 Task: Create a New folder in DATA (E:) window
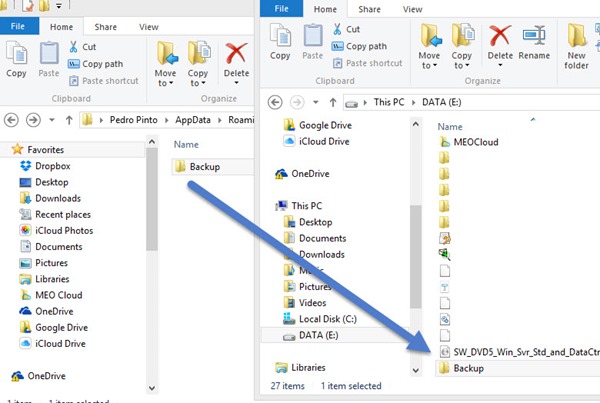[x=576, y=46]
